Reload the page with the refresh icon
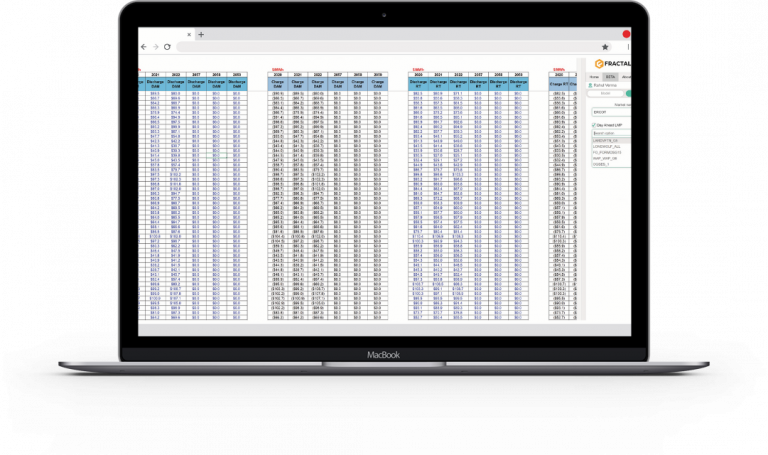Image resolution: width=768 pixels, height=455 pixels. tap(167, 47)
